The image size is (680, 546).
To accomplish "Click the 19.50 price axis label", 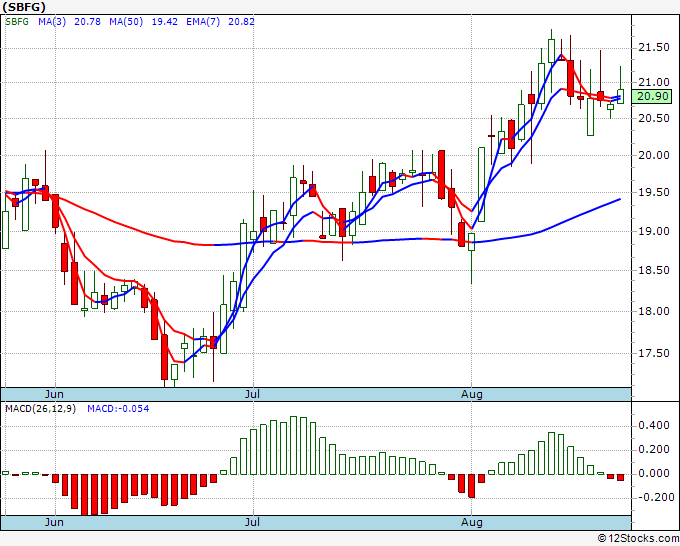I will (x=654, y=192).
